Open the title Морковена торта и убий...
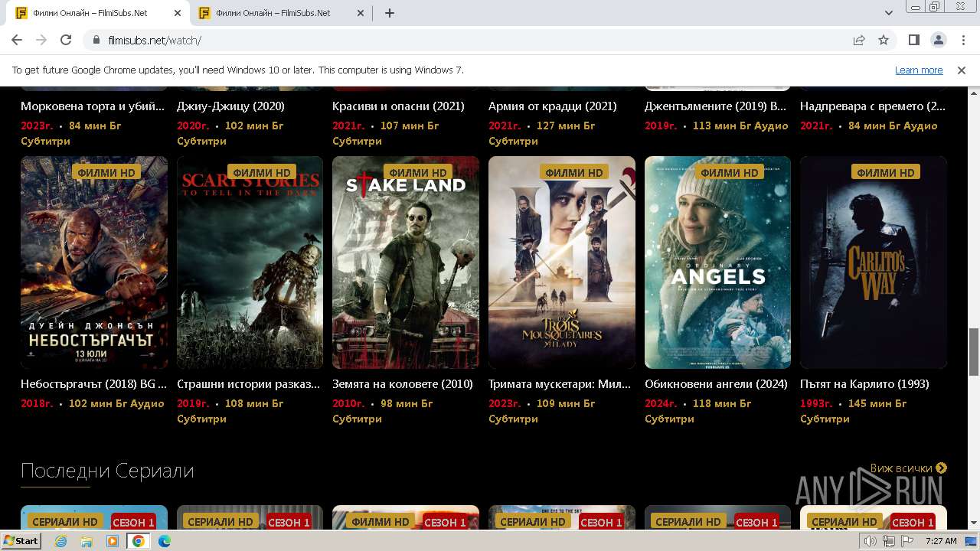Image resolution: width=980 pixels, height=551 pixels. coord(93,106)
